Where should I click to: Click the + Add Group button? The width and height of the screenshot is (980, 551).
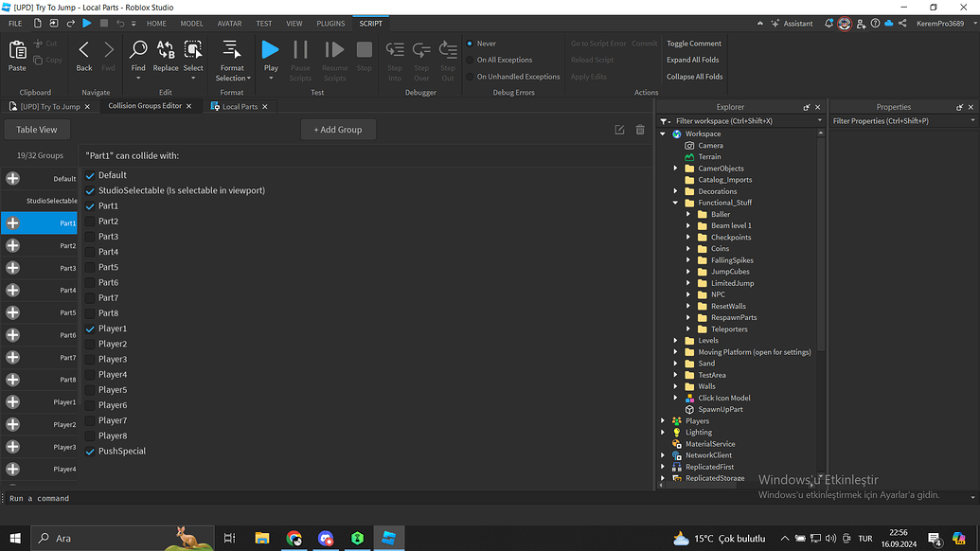(337, 130)
